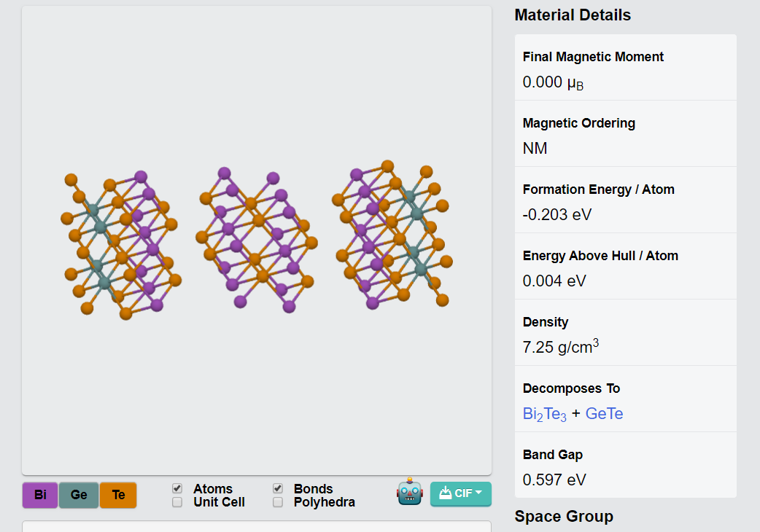760x532 pixels.
Task: Select the gray-green Ge element swatch
Action: (79, 495)
